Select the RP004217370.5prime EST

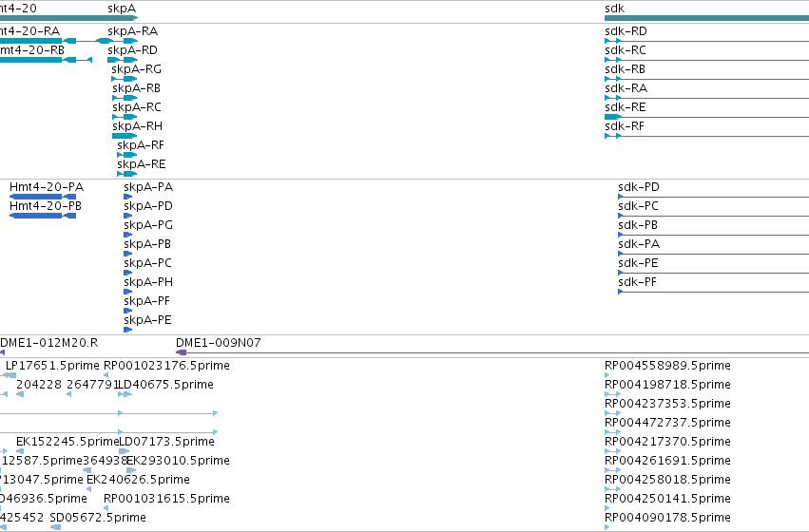point(612,451)
